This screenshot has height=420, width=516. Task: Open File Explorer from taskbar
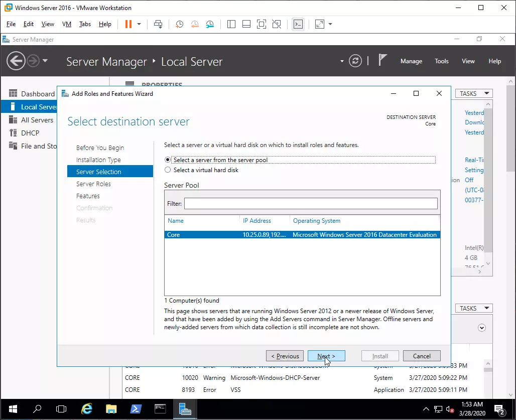111,409
